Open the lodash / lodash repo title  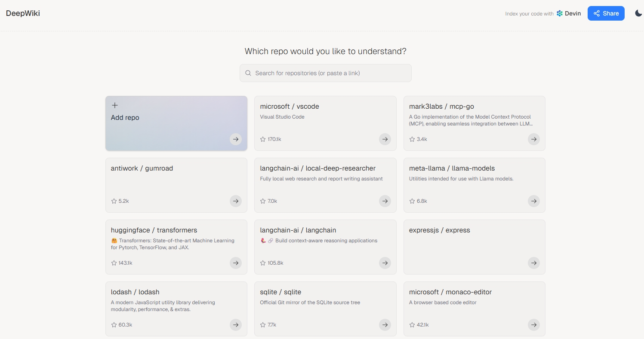(135, 292)
